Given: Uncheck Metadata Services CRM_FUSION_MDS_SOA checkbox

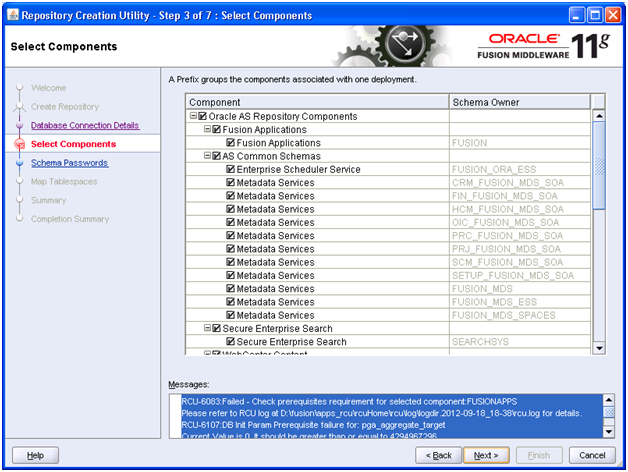Looking at the screenshot, I should [x=230, y=182].
